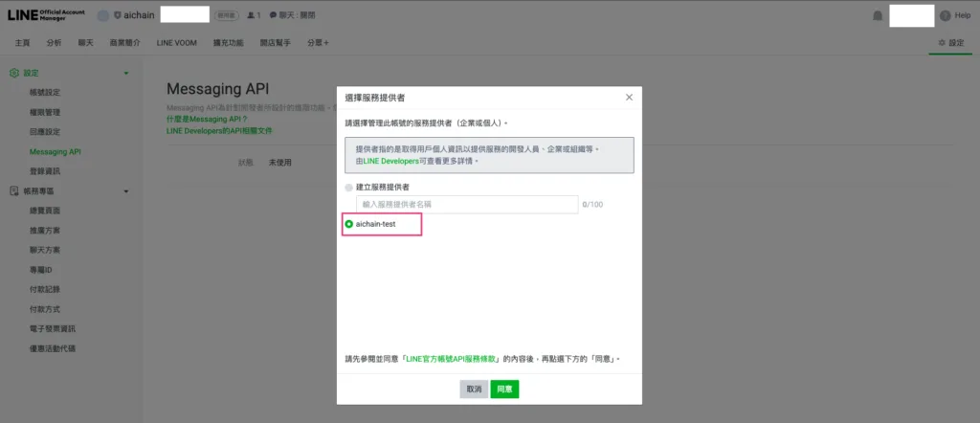Click the 聊天 speech bubble status icon
Image resolution: width=980 pixels, height=423 pixels.
[274, 15]
